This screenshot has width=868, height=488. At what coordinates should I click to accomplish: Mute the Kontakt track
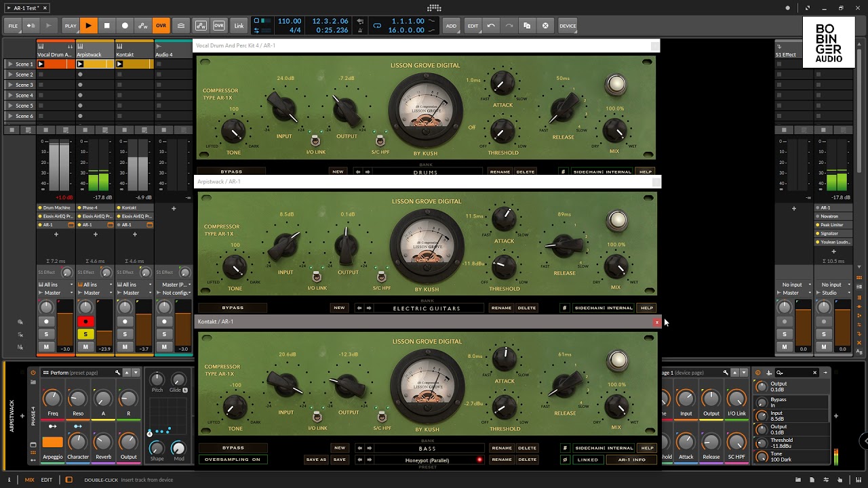[x=125, y=347]
